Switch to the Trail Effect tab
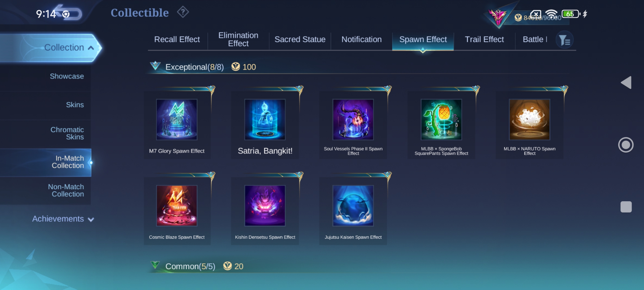Image resolution: width=644 pixels, height=290 pixels. [x=484, y=39]
